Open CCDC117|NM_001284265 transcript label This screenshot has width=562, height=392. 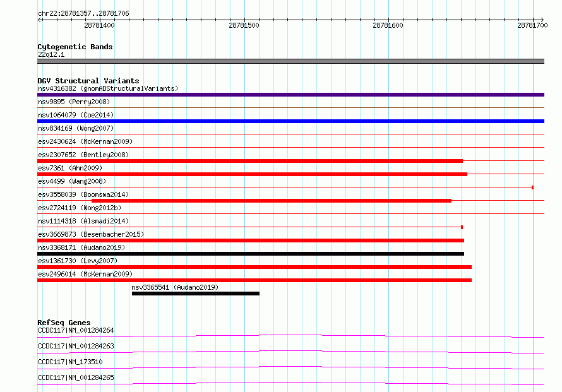point(76,377)
